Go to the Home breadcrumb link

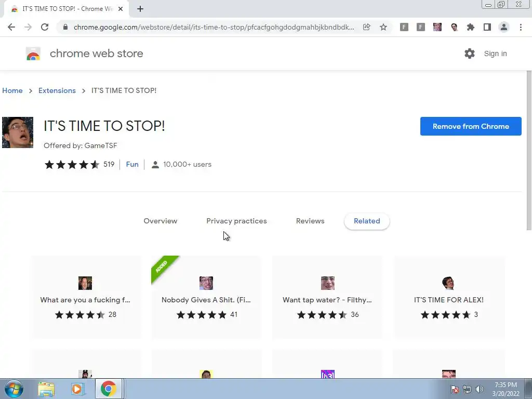pos(12,90)
